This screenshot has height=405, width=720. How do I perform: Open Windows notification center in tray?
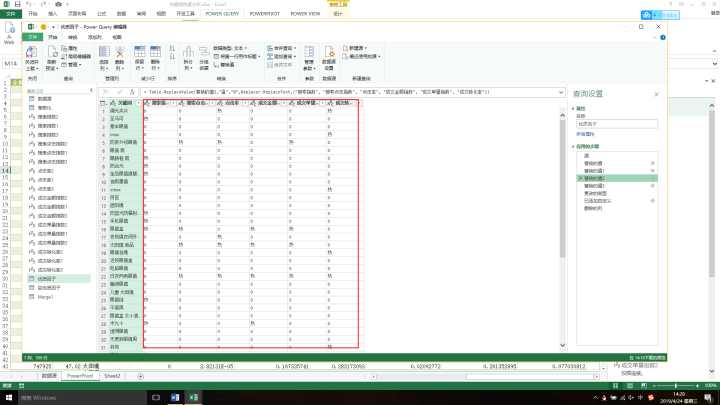point(708,398)
